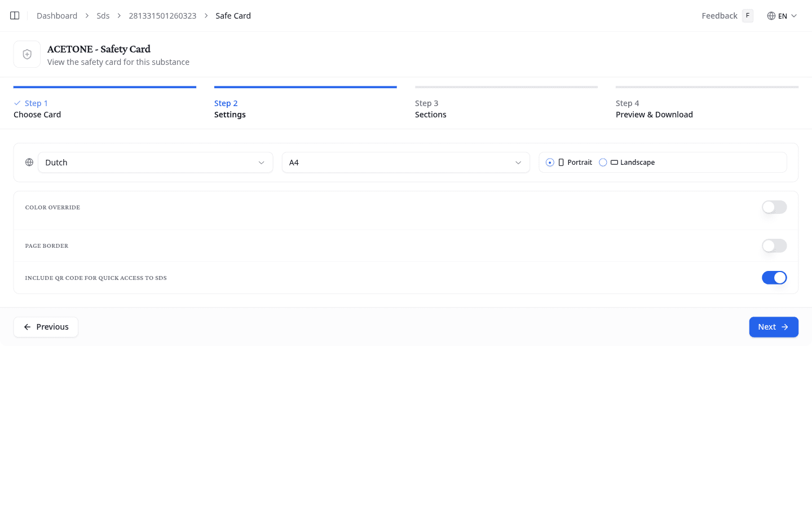The height and width of the screenshot is (508, 812).
Task: Click the landscape orientation icon
Action: (614, 162)
